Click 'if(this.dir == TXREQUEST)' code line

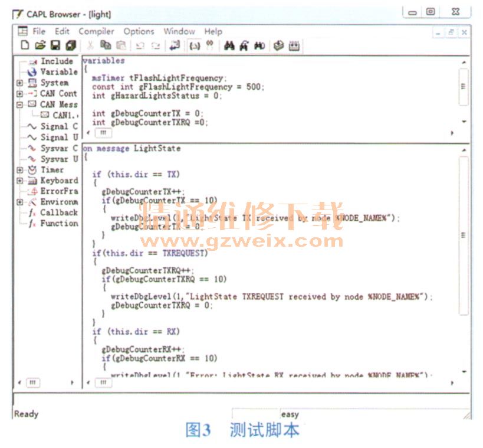[150, 253]
